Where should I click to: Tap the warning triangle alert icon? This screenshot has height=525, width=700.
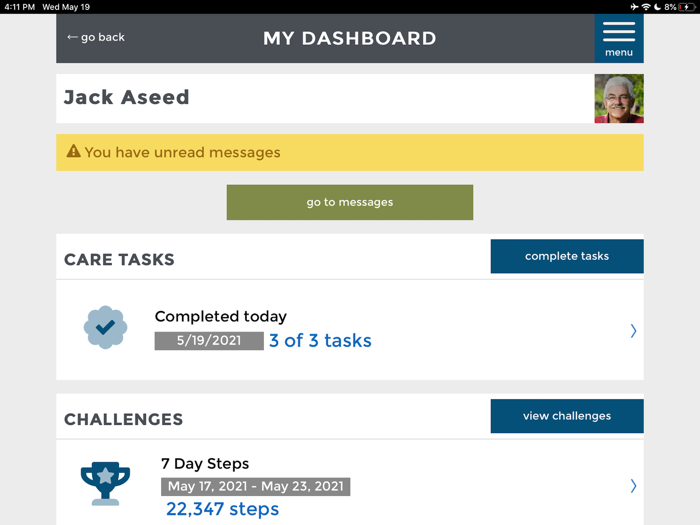[73, 152]
